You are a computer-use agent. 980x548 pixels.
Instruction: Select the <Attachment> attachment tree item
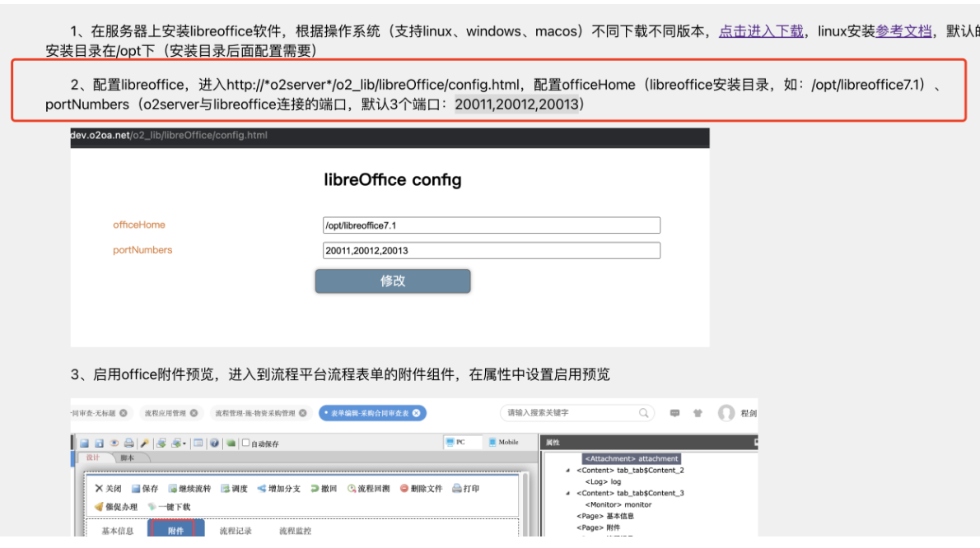click(632, 459)
